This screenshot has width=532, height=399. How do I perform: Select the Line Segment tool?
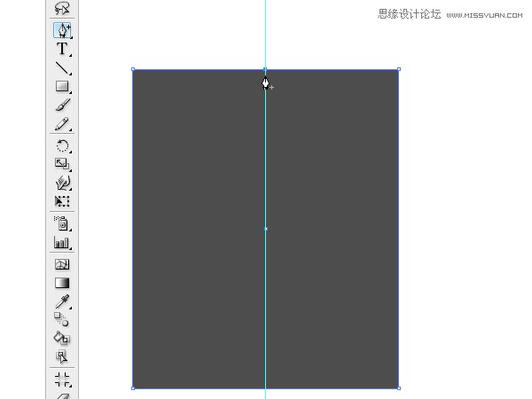[x=62, y=68]
